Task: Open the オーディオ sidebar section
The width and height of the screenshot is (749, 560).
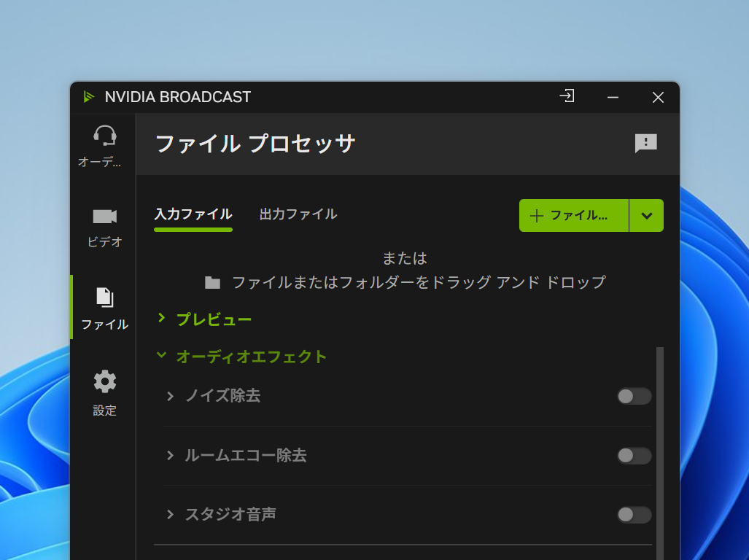Action: pyautogui.click(x=104, y=146)
